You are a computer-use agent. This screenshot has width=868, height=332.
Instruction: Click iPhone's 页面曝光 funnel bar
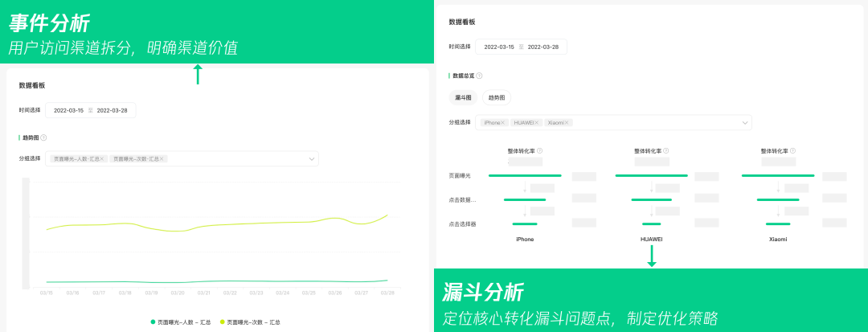[525, 175]
